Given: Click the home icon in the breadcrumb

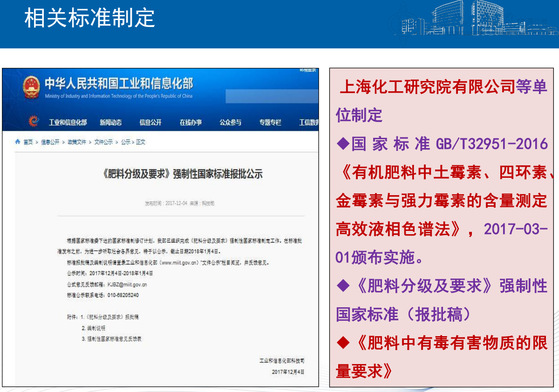Looking at the screenshot, I should click(18, 142).
